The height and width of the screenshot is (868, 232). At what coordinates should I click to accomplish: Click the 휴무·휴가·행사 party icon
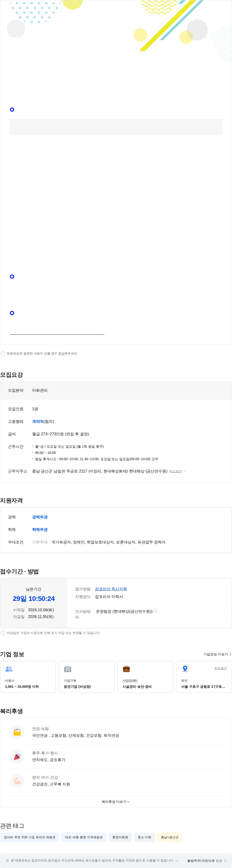(17, 757)
